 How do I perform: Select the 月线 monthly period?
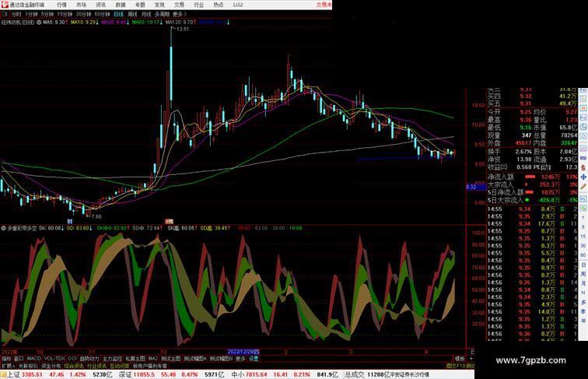(146, 14)
